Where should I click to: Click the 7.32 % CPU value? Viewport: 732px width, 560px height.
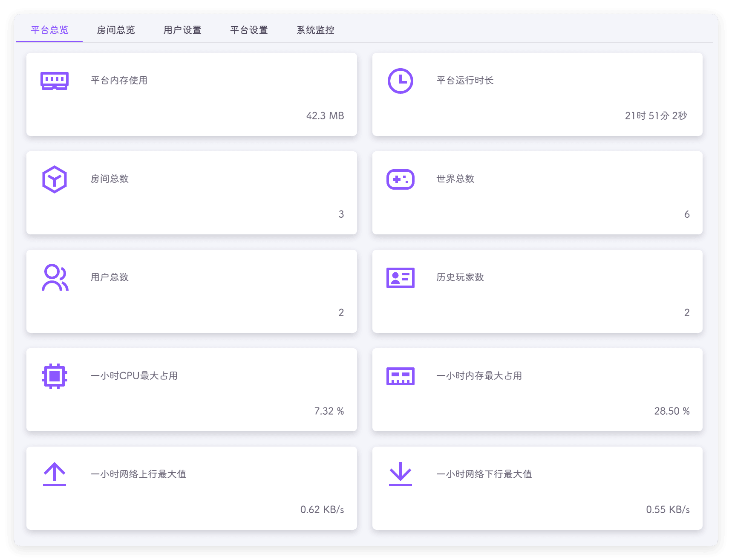click(329, 411)
